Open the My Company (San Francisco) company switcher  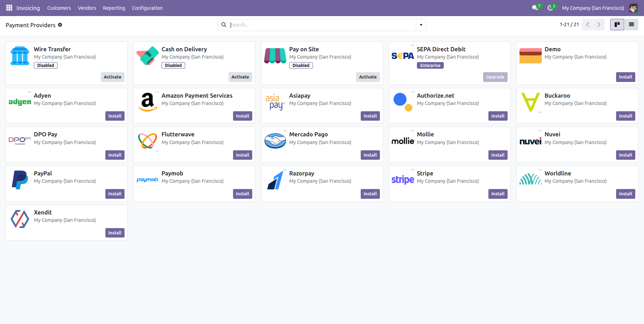[593, 8]
